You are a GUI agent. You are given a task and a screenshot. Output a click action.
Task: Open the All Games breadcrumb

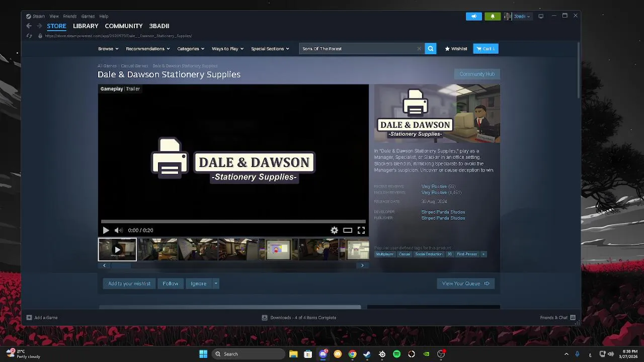click(107, 66)
